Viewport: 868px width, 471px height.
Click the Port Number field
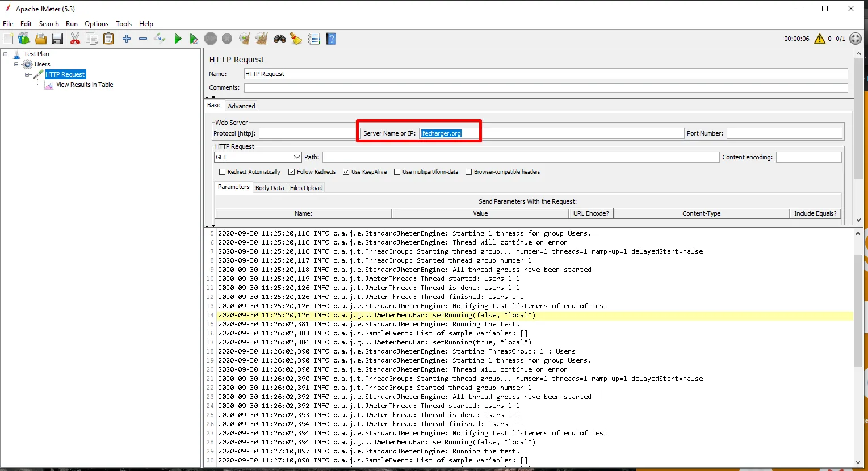(x=785, y=133)
